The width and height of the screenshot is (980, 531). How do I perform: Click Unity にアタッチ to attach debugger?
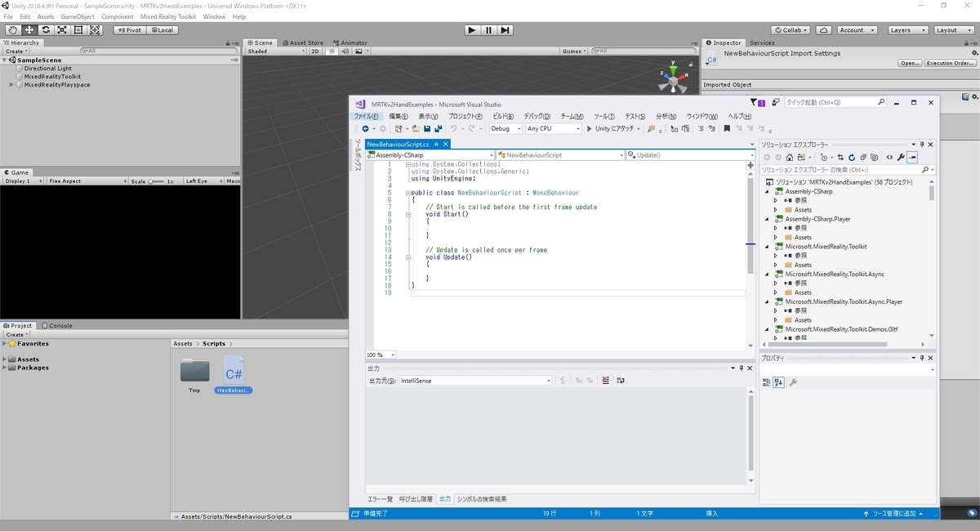click(x=611, y=128)
